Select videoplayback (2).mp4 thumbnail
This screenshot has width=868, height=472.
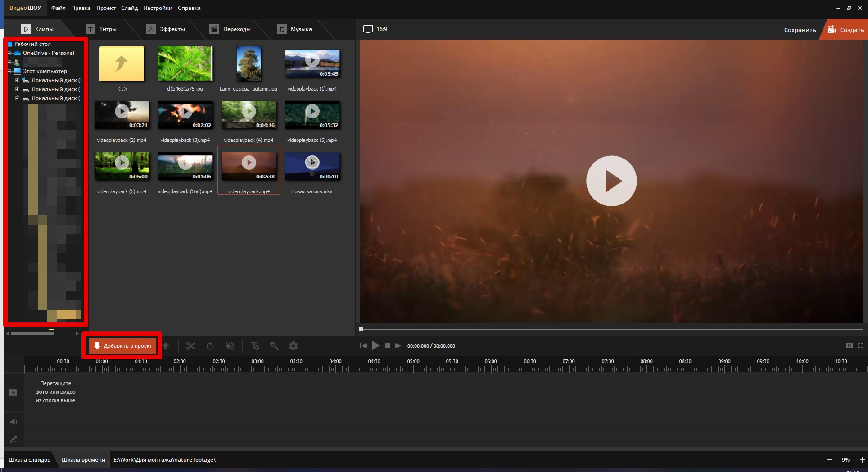click(122, 115)
